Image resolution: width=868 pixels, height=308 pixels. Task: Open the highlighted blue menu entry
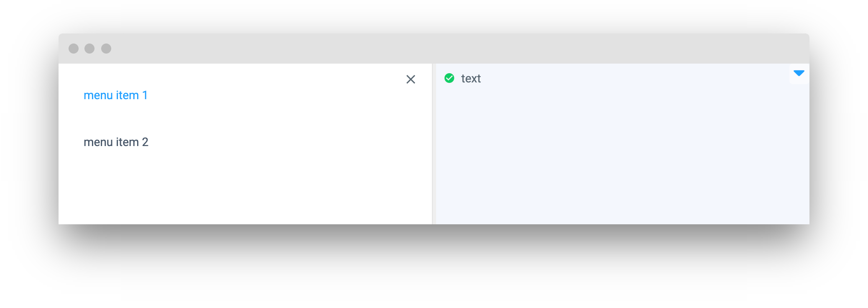(115, 95)
